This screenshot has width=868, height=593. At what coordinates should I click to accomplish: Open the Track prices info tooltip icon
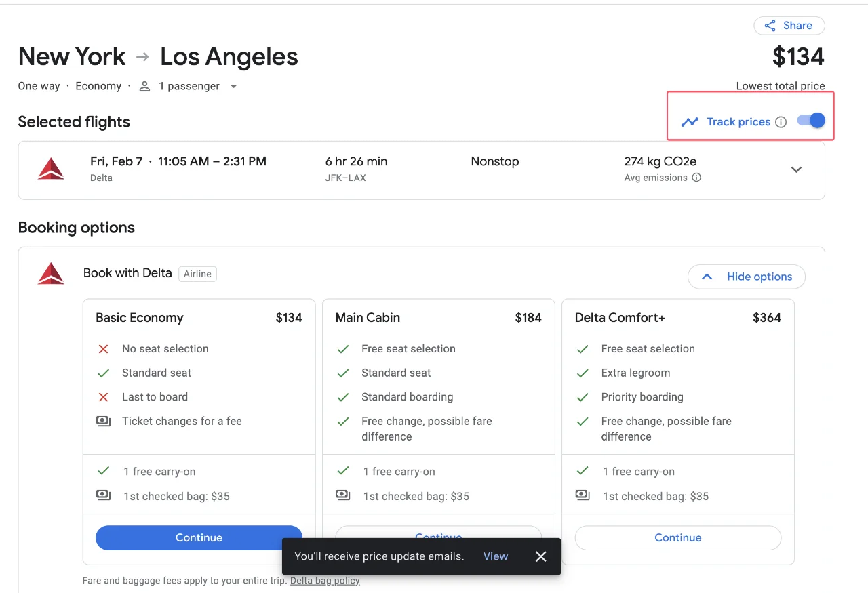click(x=781, y=121)
